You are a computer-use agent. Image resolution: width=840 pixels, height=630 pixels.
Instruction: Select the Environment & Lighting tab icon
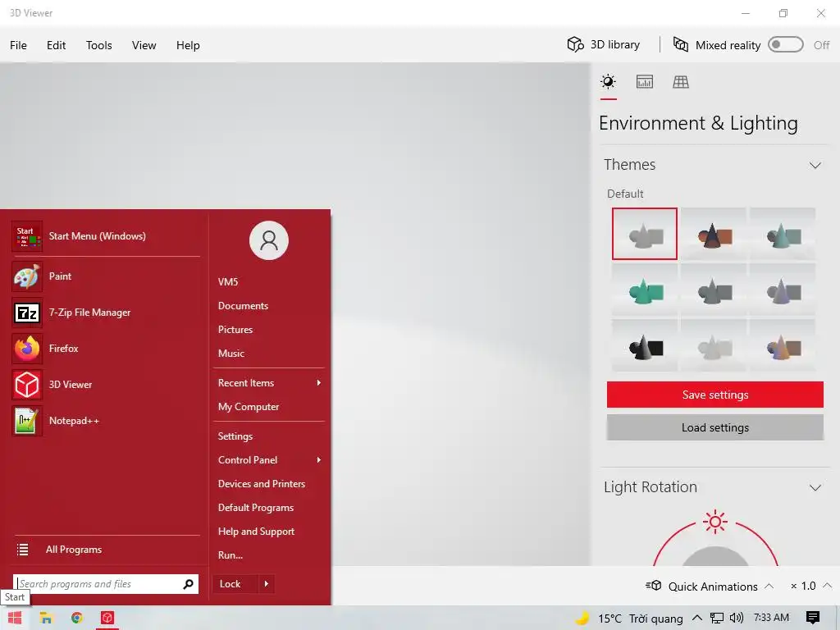coord(608,82)
